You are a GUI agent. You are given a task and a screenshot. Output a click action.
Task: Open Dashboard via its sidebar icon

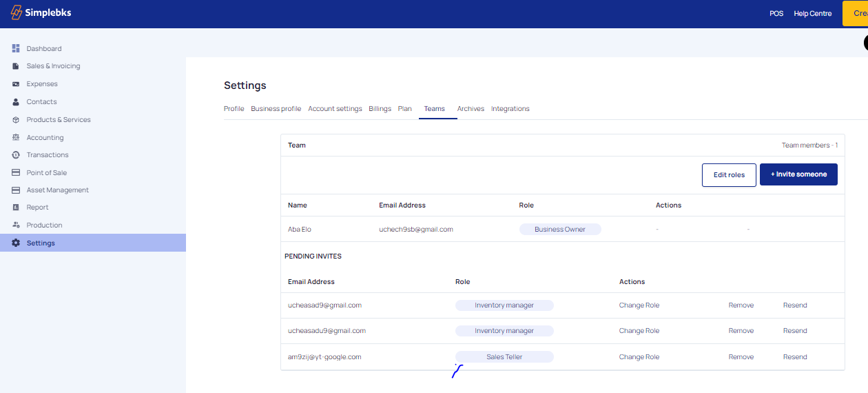16,48
